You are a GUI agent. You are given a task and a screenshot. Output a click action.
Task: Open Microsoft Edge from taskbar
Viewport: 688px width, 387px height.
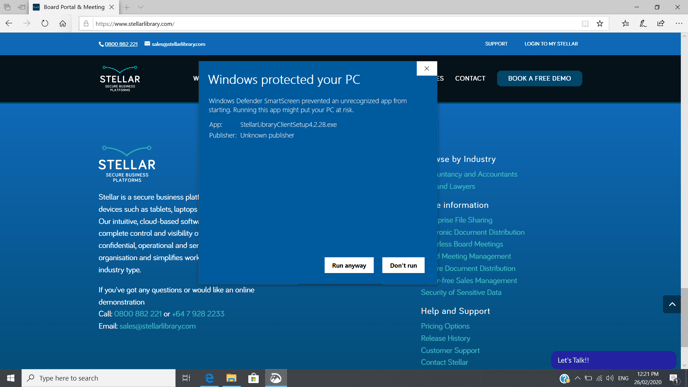[209, 378]
